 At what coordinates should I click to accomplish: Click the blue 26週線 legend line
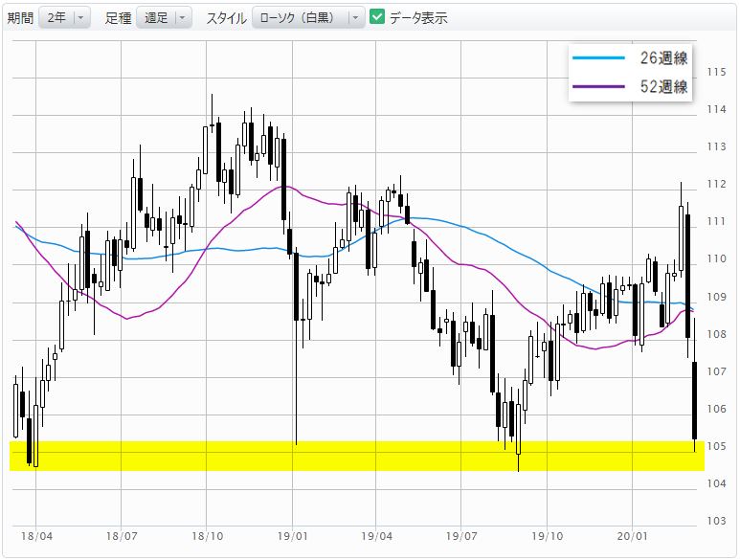(598, 58)
